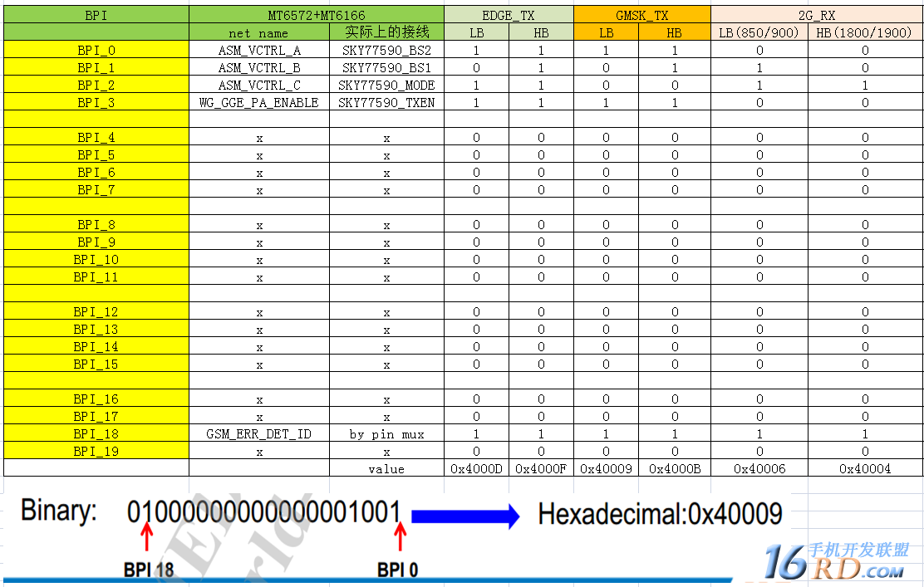This screenshot has height=587, width=924.
Task: Click the BPI_19 row label
Action: click(x=96, y=451)
